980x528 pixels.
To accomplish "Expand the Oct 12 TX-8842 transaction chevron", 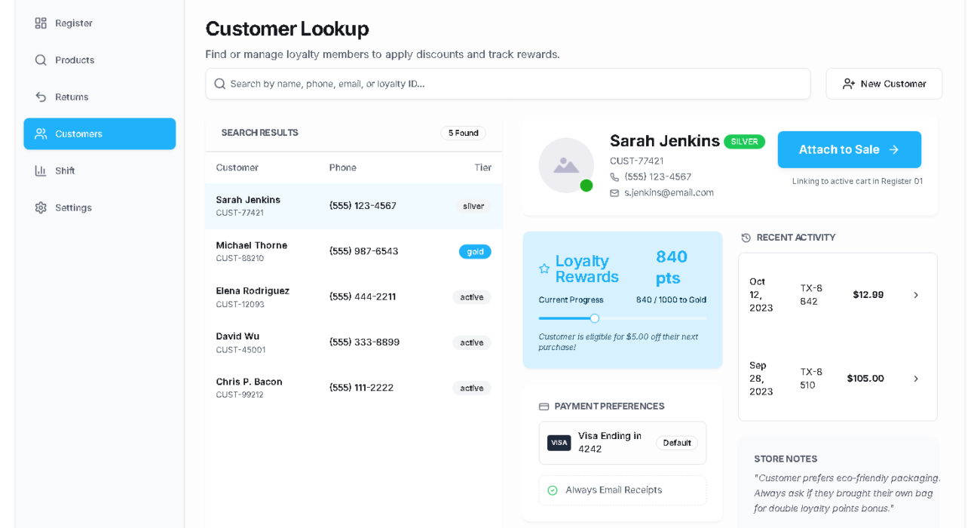I will tap(916, 296).
